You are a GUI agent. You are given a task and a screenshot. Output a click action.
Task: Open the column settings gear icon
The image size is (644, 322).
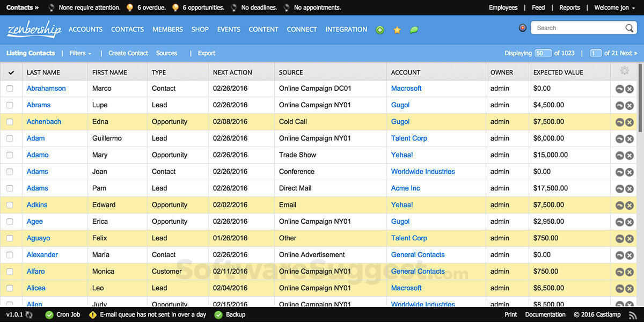tap(624, 71)
